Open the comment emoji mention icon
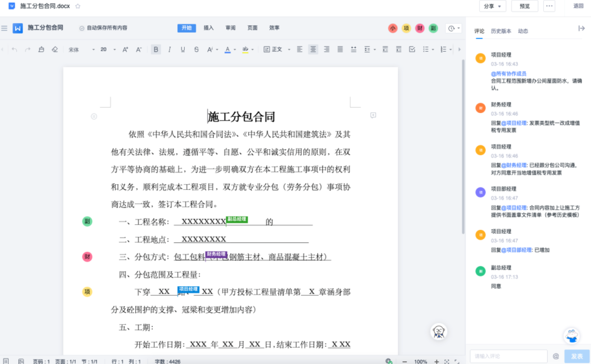 click(x=556, y=356)
